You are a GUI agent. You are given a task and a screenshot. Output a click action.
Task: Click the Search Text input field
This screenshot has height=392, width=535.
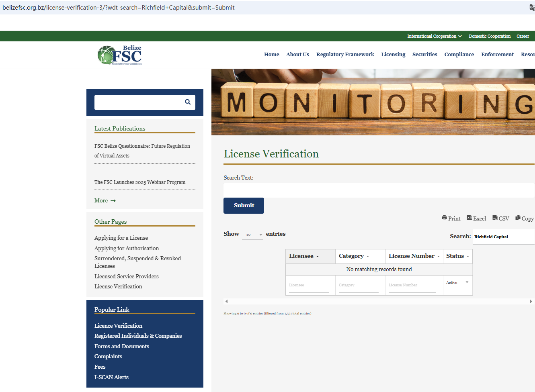[379, 190]
